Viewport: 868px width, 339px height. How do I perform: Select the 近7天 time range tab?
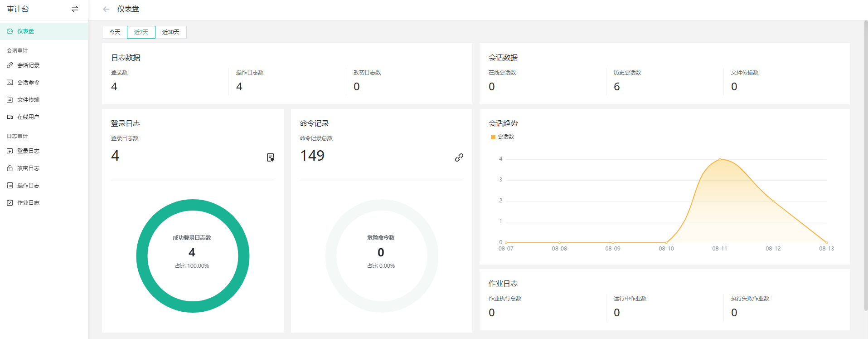click(141, 32)
